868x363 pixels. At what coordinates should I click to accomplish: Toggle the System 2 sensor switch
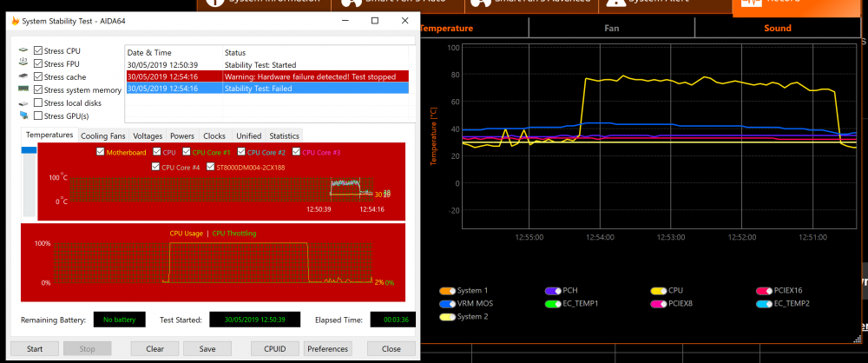[x=447, y=316]
